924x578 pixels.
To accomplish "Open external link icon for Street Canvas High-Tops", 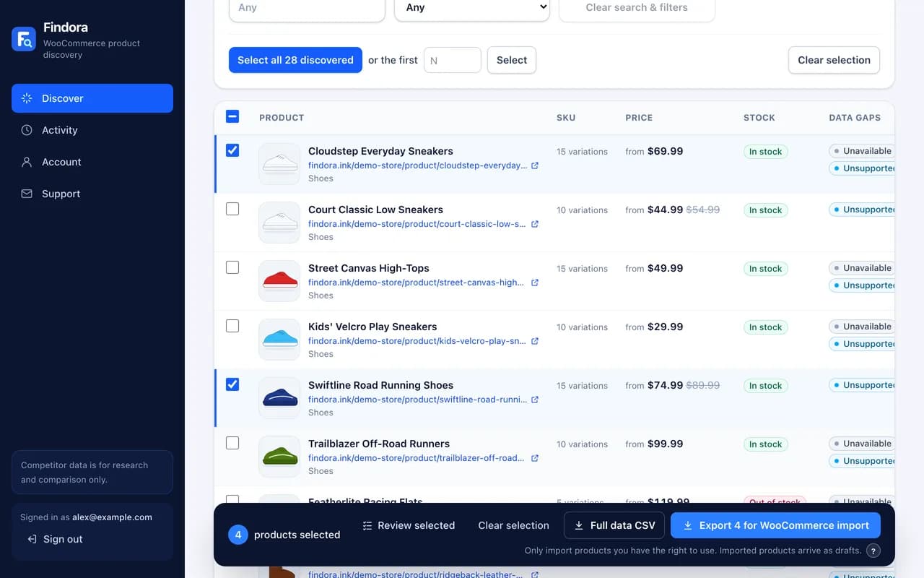I will click(535, 282).
